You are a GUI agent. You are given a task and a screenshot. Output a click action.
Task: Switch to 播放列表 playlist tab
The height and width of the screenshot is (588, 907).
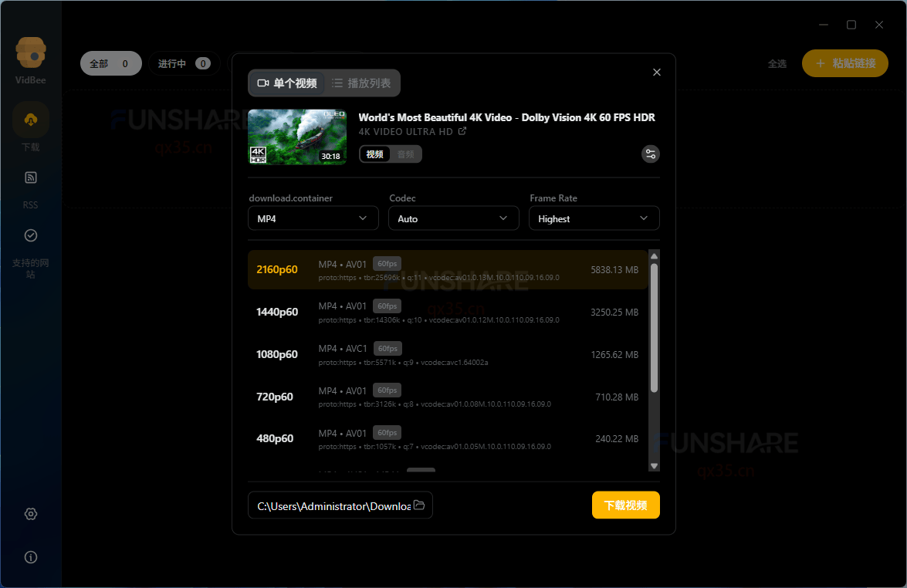[x=361, y=83]
